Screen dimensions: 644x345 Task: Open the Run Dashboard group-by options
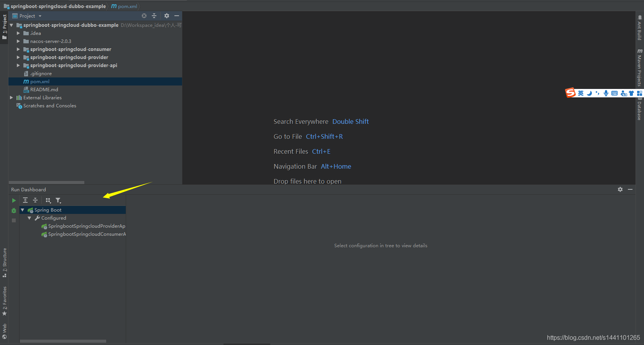click(48, 200)
